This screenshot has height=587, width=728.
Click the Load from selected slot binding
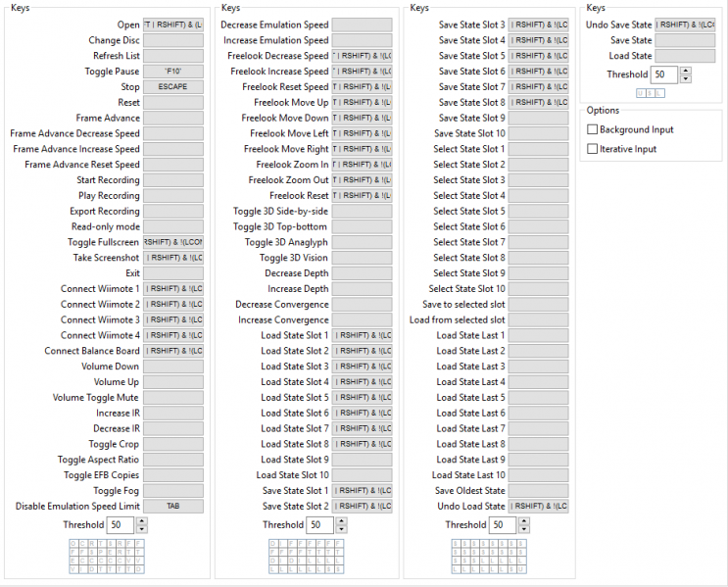538,320
